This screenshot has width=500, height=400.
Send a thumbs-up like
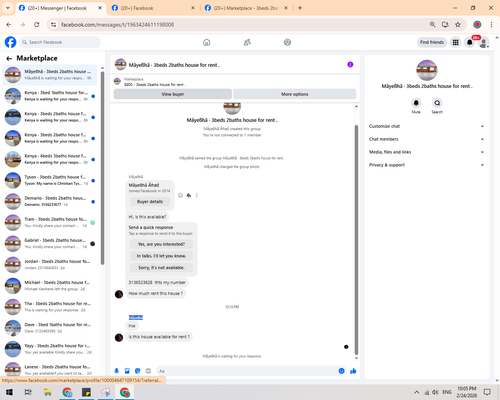click(353, 371)
